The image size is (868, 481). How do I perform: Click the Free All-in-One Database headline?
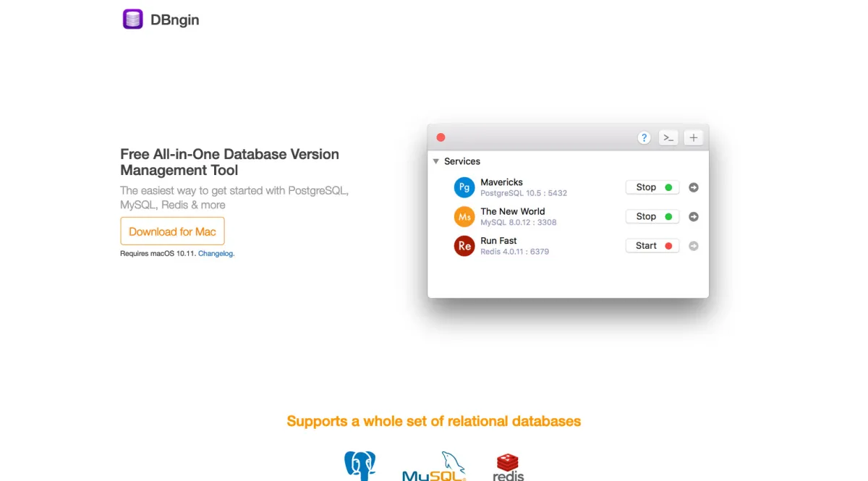coord(229,162)
